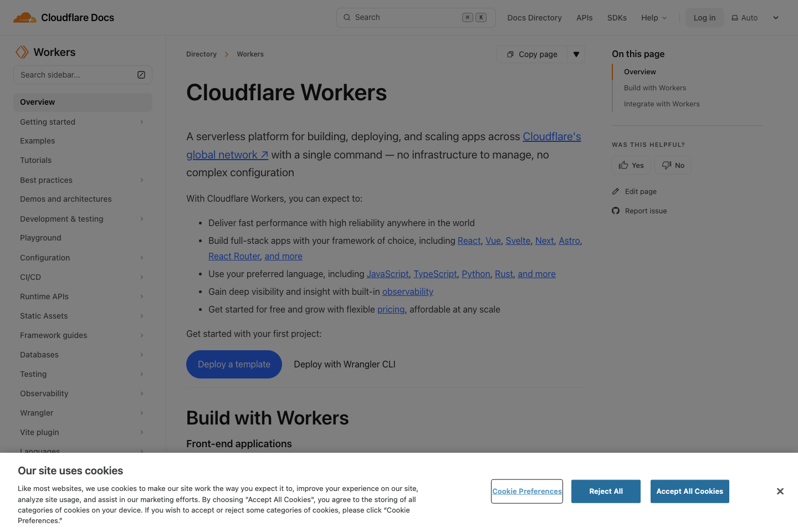The height and width of the screenshot is (532, 798).
Task: Open the Docs Directory nav item
Action: pos(534,17)
